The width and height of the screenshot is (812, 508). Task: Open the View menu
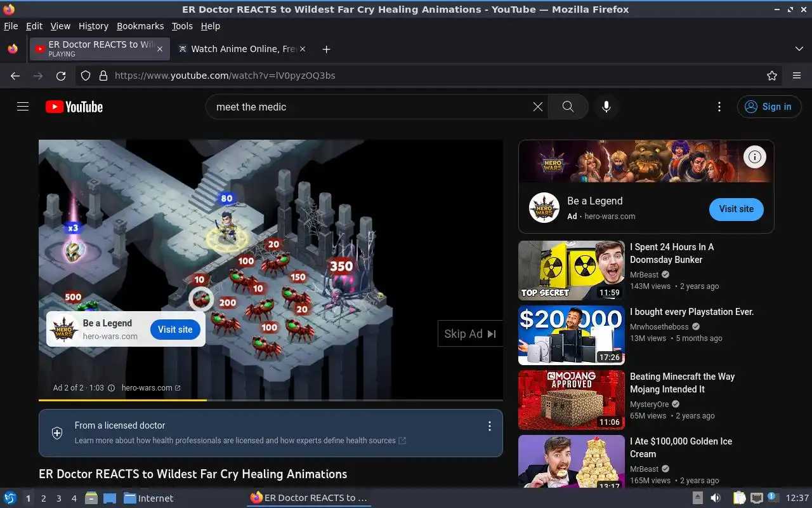(x=60, y=26)
